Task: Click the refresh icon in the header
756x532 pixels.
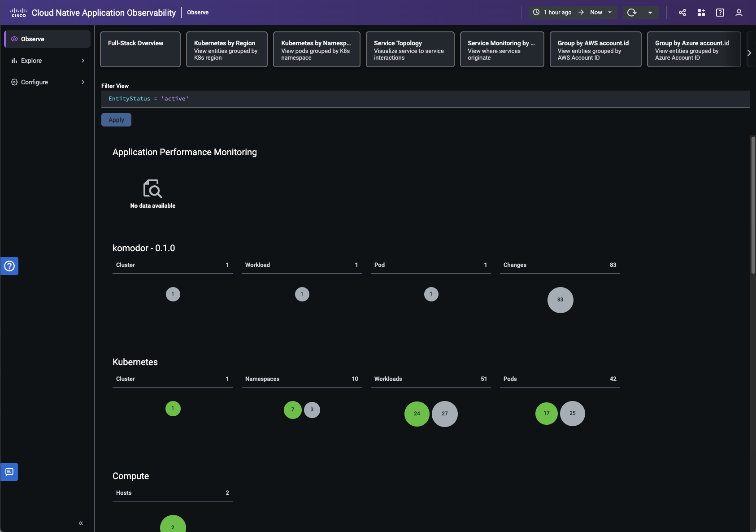Action: [632, 12]
